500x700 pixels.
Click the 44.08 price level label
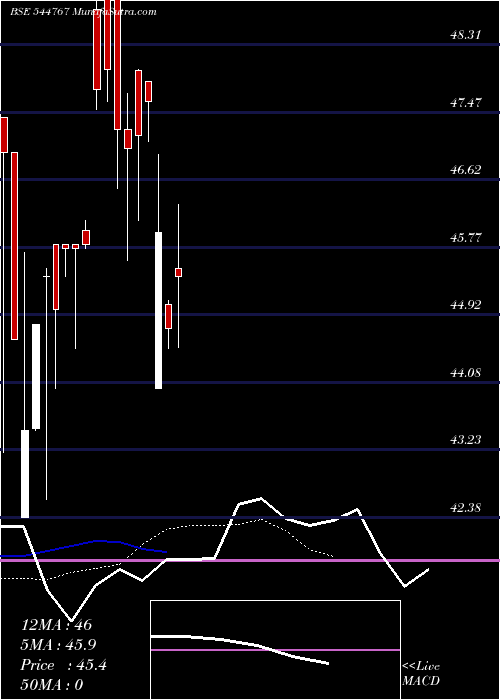466,372
